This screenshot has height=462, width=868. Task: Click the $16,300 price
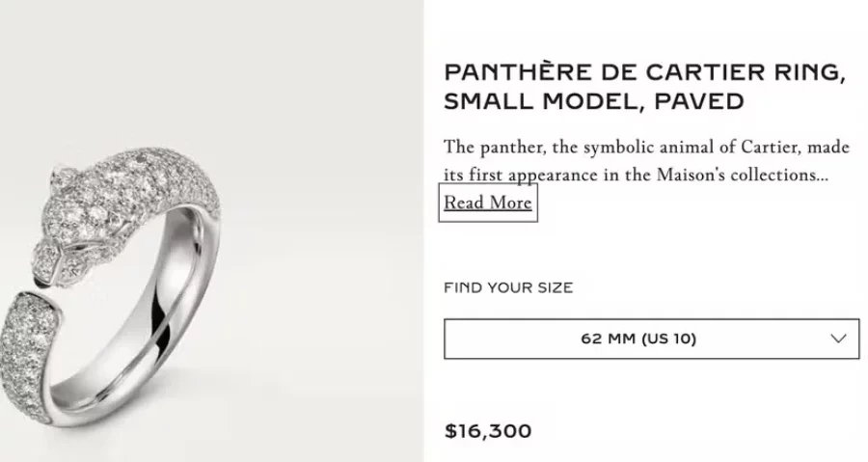[487, 431]
